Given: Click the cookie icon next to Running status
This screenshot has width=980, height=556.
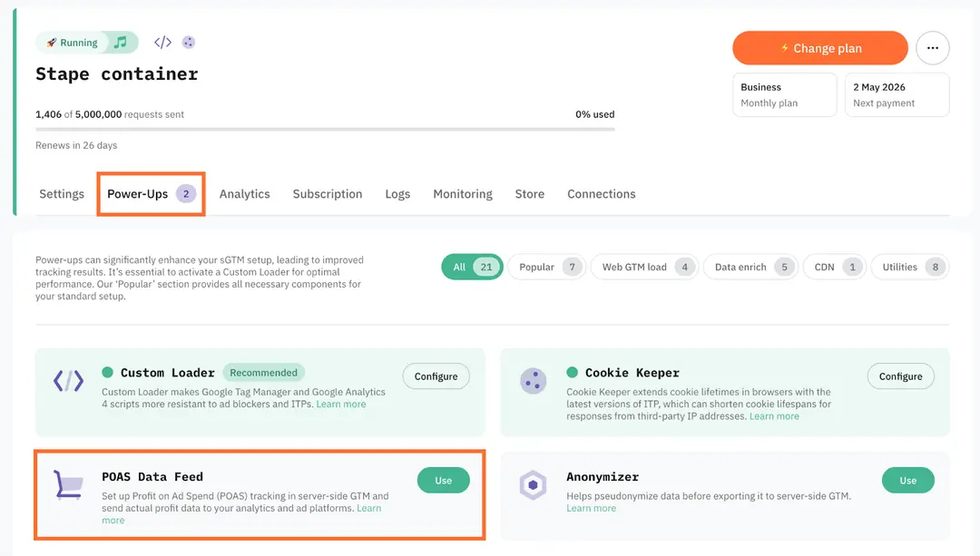Looking at the screenshot, I should 189,43.
